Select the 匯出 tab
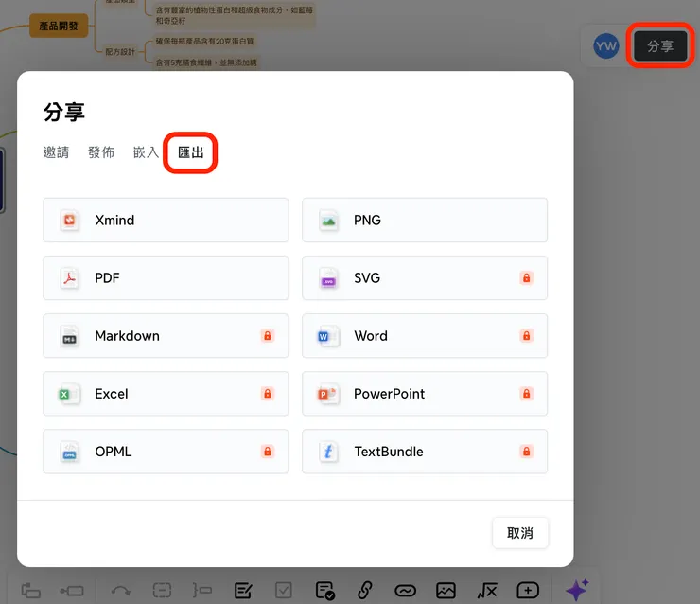The image size is (700, 604). (191, 152)
